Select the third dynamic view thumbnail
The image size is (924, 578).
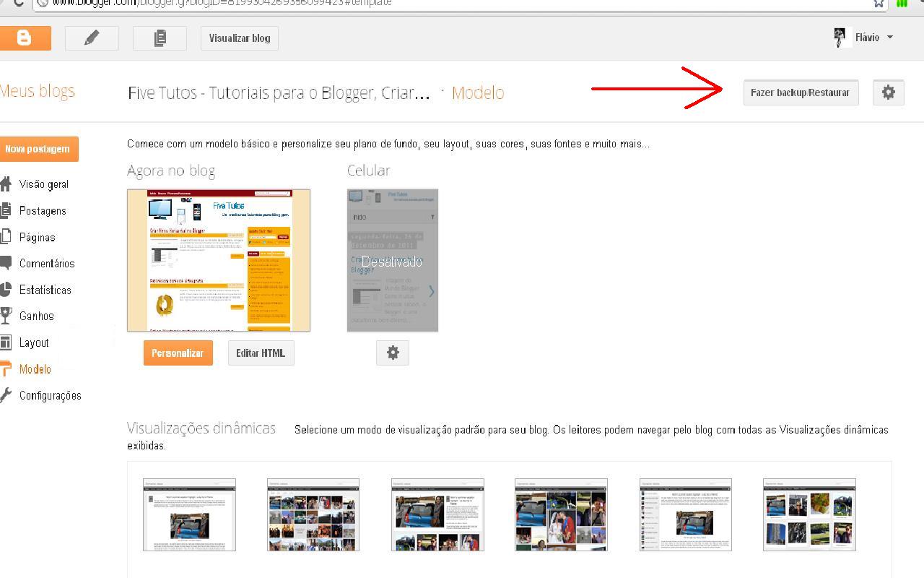[x=437, y=514]
